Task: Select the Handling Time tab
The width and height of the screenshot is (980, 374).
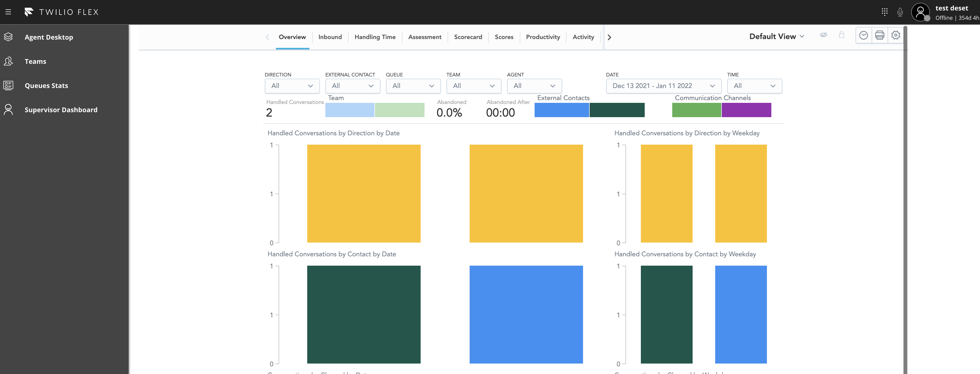Action: pyautogui.click(x=375, y=37)
